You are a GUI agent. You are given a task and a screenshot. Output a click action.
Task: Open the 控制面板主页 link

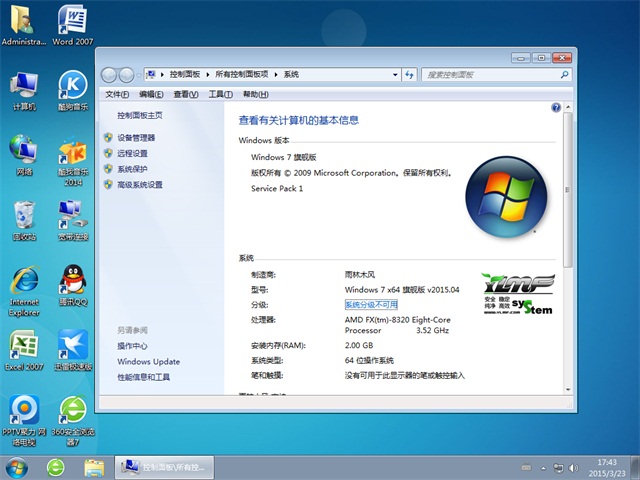click(140, 116)
